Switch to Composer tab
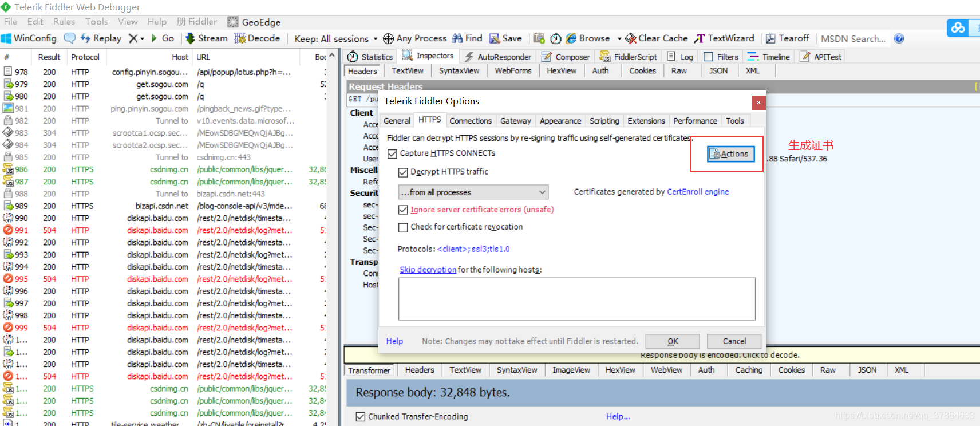980x426 pixels. coord(565,57)
